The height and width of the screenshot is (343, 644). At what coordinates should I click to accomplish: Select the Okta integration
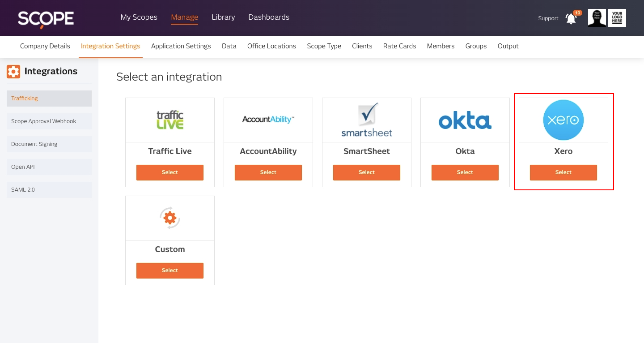(x=465, y=172)
